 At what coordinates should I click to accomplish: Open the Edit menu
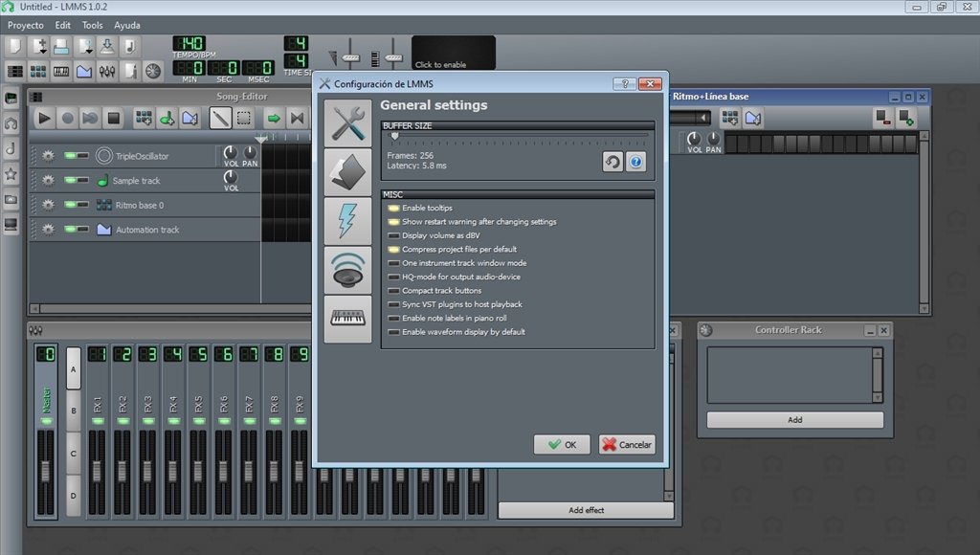pyautogui.click(x=62, y=25)
